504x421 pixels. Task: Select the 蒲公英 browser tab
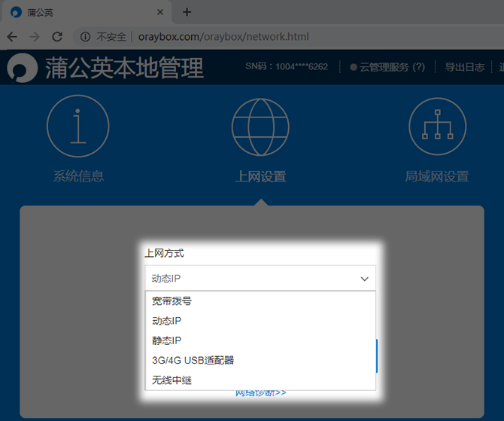tap(87, 12)
